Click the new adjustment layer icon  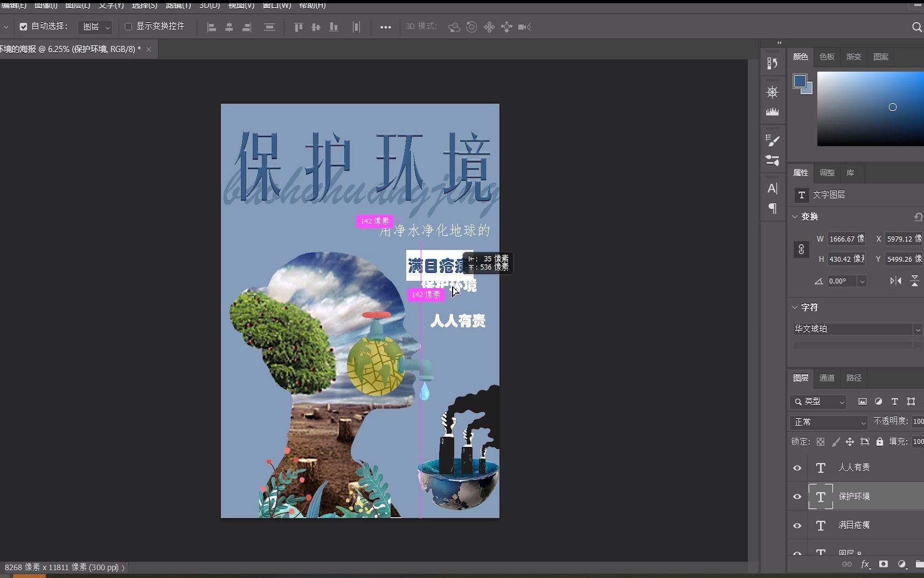(x=902, y=564)
